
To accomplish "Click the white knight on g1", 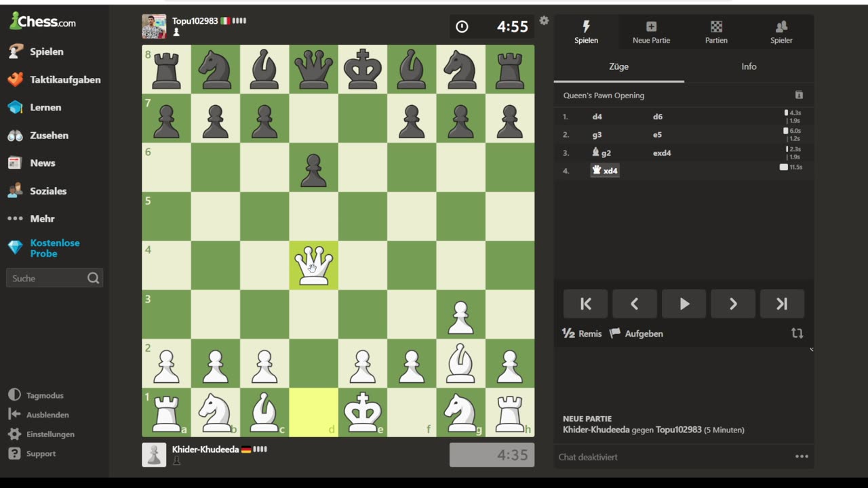I will (460, 412).
